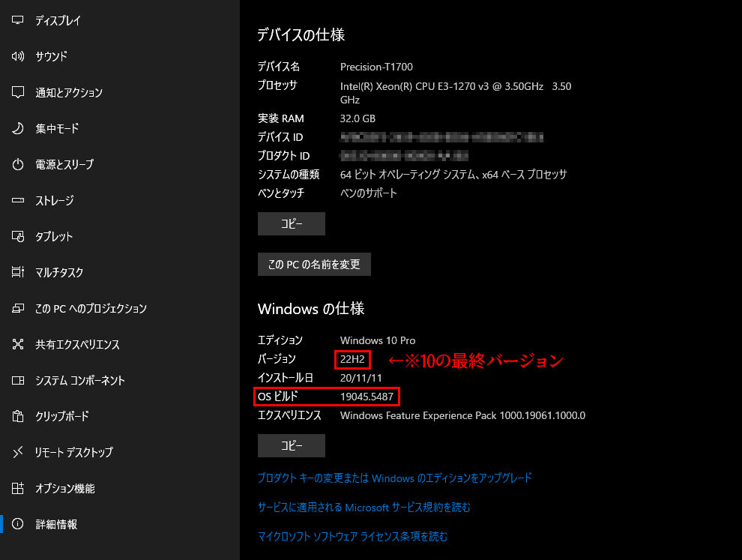Viewport: 742px width, 560px height.
Task: Click the Display (ディスプレイ) monitor icon
Action: tap(19, 21)
